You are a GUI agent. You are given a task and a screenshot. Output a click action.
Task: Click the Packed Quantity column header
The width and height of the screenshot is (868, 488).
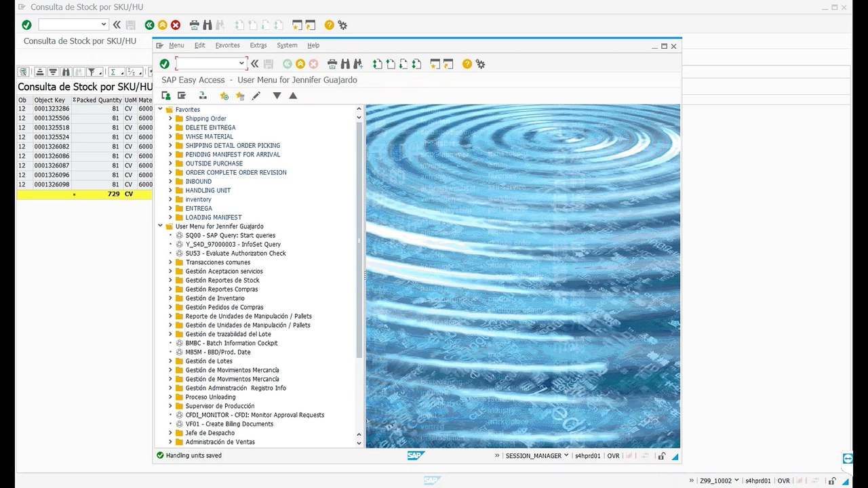[96, 100]
